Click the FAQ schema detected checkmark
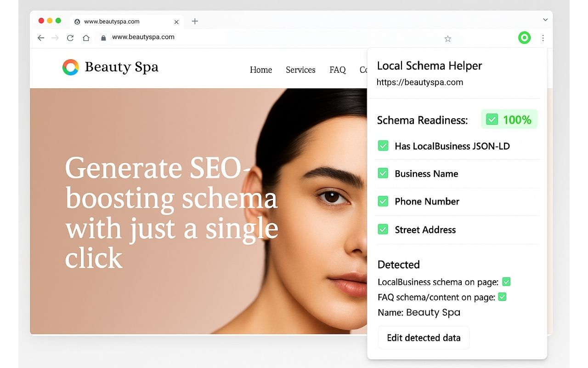Image resolution: width=588 pixels, height=368 pixels. coord(502,297)
